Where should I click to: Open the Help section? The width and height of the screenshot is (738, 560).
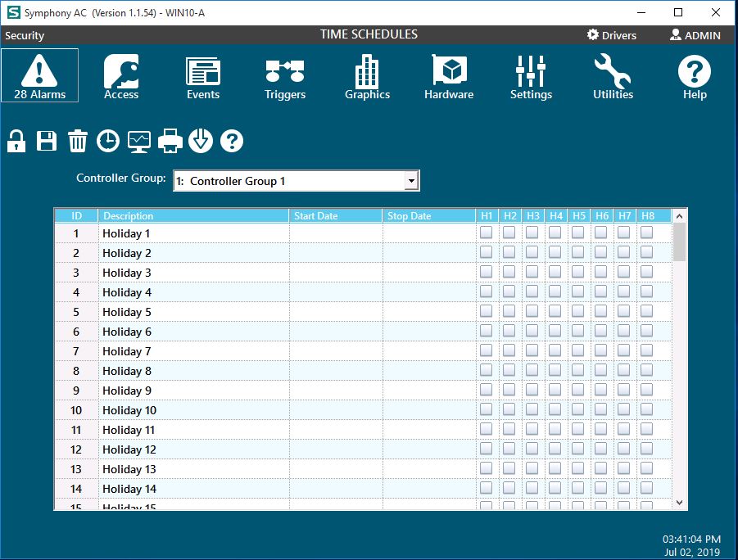(695, 77)
